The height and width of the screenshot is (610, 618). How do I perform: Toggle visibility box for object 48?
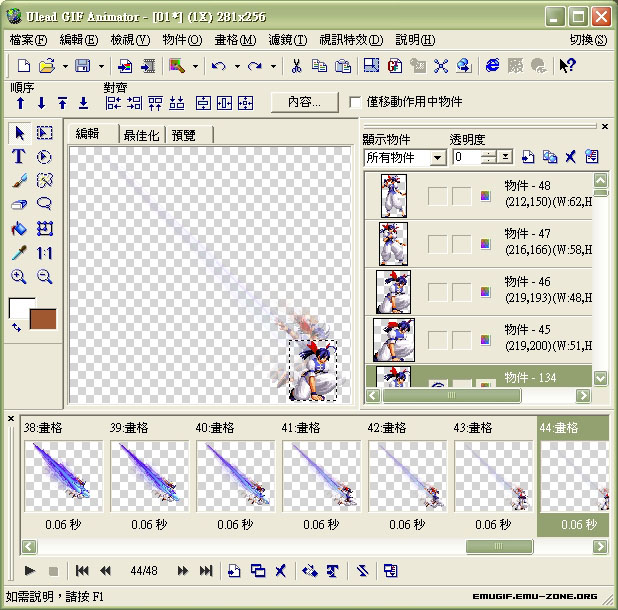point(437,196)
